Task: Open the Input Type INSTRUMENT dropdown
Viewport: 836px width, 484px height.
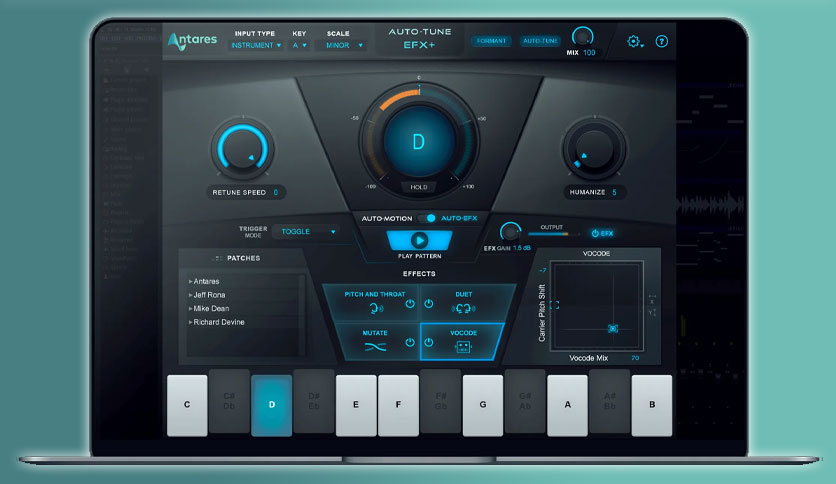Action: tap(256, 46)
